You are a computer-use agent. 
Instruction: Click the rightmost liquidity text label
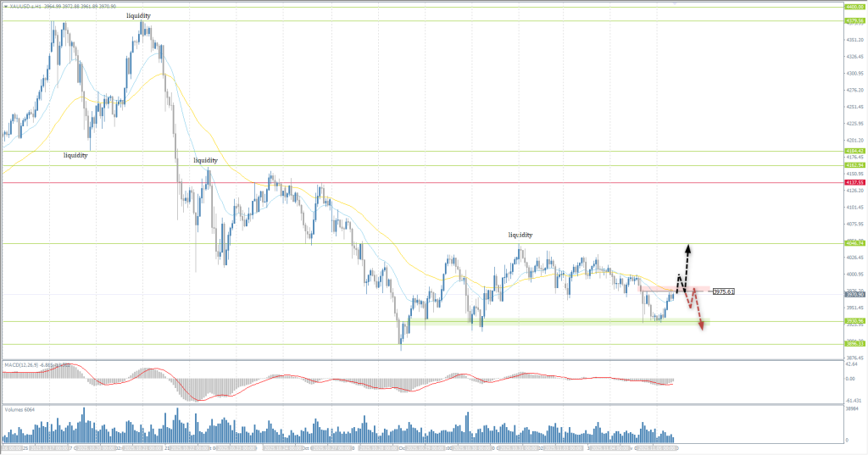520,234
